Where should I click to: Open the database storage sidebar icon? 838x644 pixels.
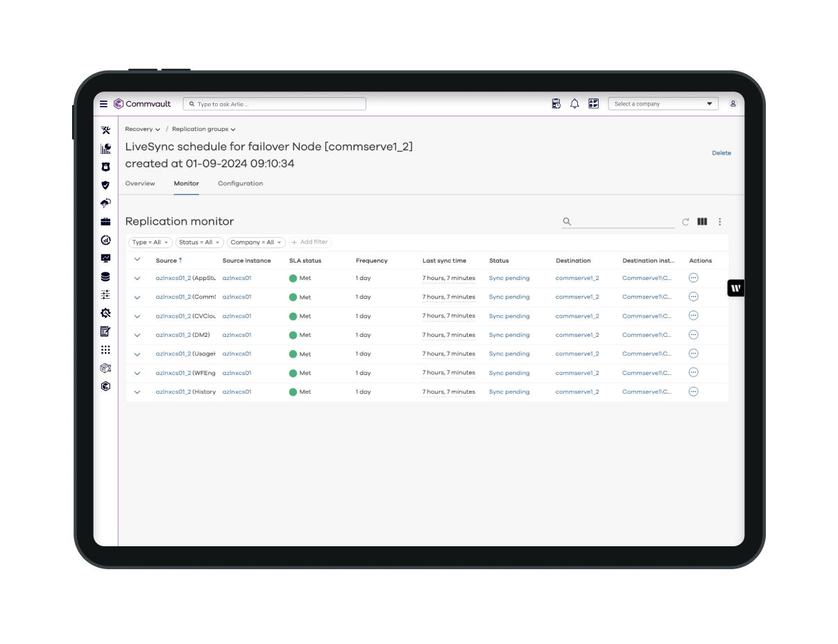(x=105, y=277)
